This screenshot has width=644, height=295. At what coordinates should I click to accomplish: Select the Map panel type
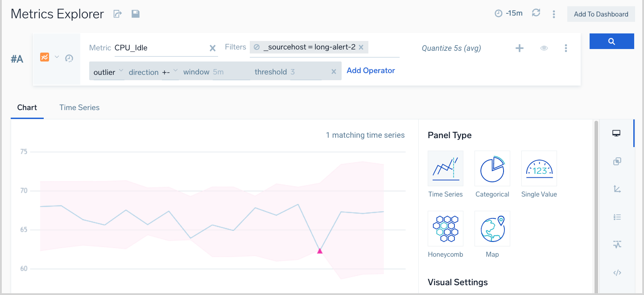click(492, 229)
